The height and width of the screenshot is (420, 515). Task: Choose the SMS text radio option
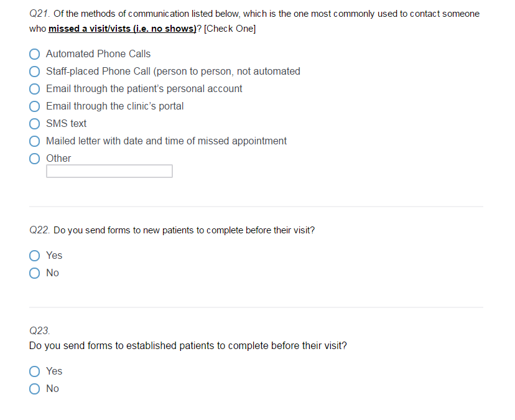point(35,124)
